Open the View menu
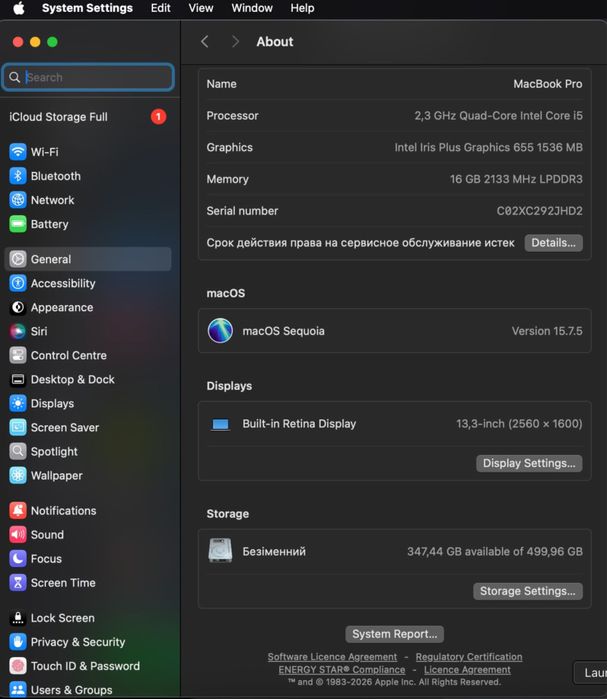 (x=201, y=8)
